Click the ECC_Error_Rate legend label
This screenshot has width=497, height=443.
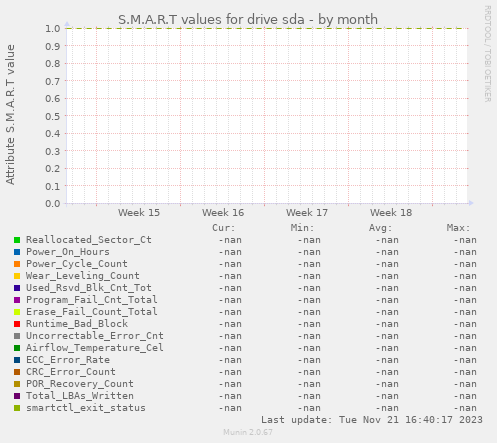[x=68, y=360]
